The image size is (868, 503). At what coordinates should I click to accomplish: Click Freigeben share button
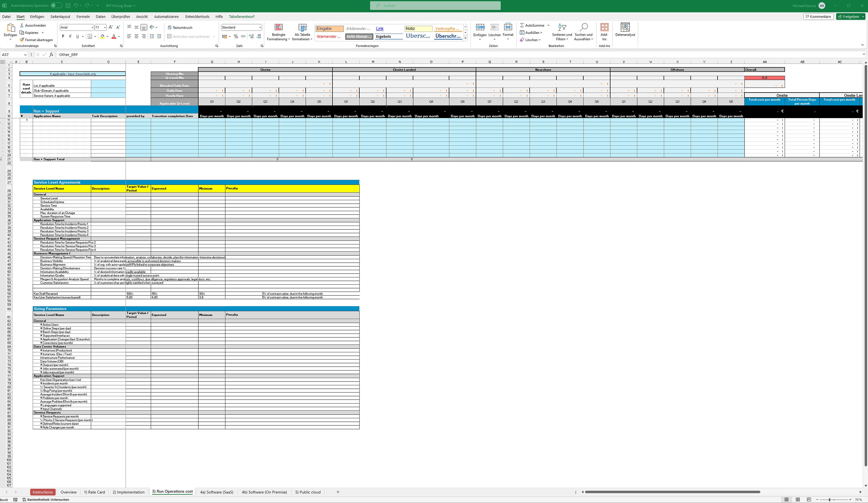[850, 16]
